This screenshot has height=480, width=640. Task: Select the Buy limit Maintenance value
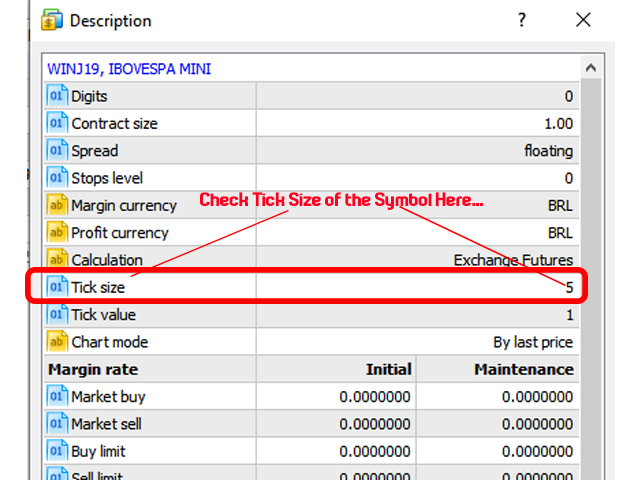click(x=538, y=451)
